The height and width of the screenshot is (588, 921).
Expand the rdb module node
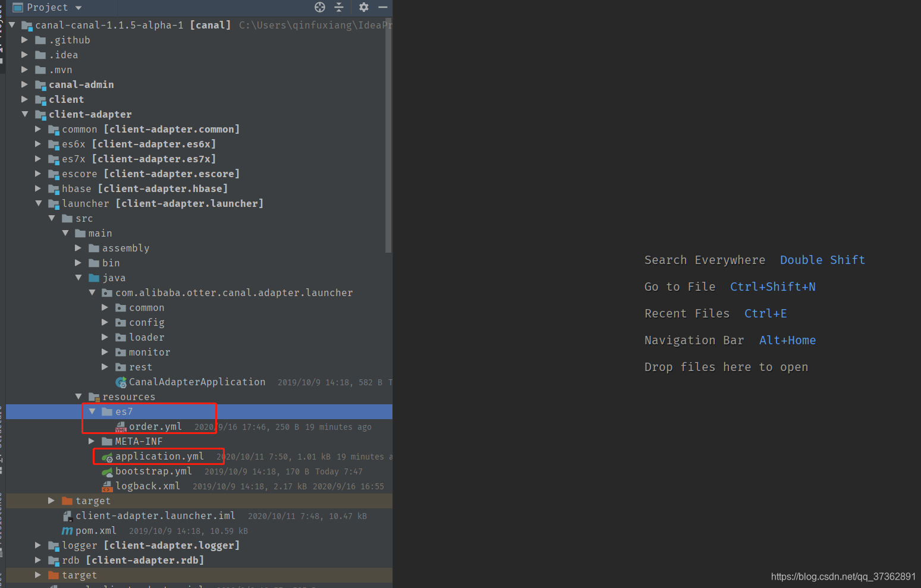point(38,560)
